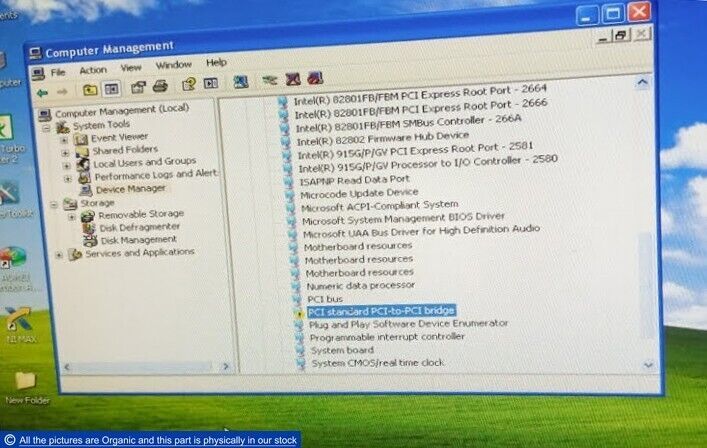Select Shared Folders in the tree
Screen dimensions: 707x448
point(125,150)
